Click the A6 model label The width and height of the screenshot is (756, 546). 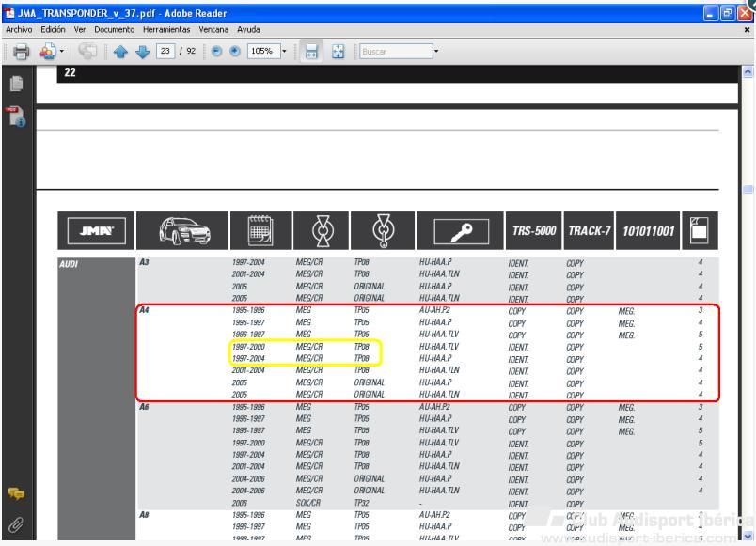click(144, 407)
